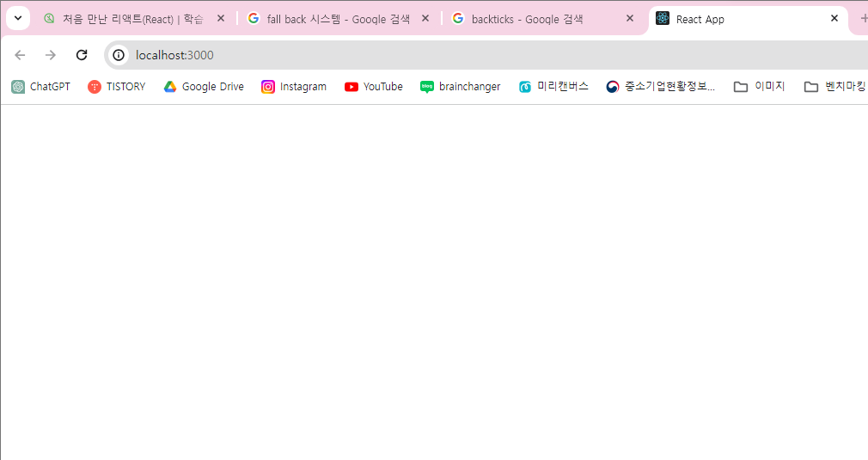Click Google favicon on fall back tab
868x460 pixels.
254,19
